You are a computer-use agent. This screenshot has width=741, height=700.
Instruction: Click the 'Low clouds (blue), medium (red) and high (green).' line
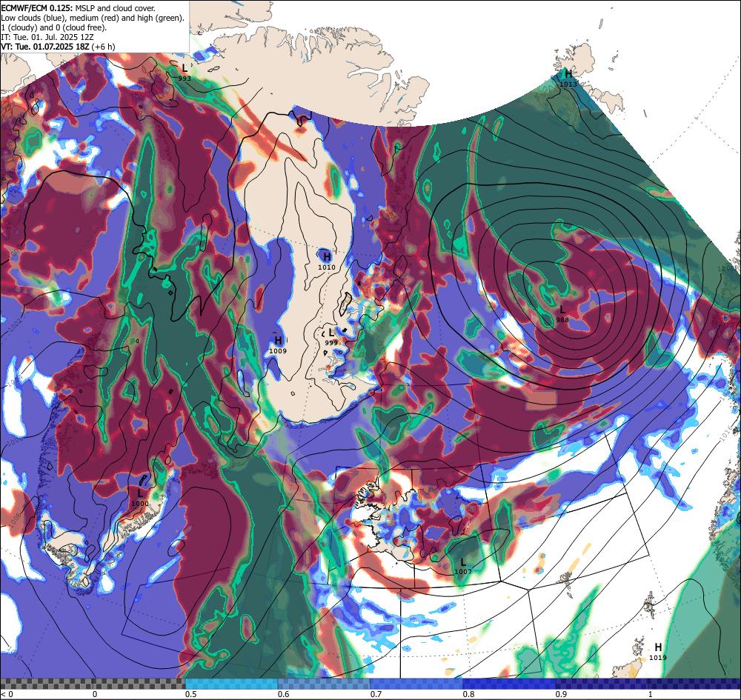coord(93,18)
